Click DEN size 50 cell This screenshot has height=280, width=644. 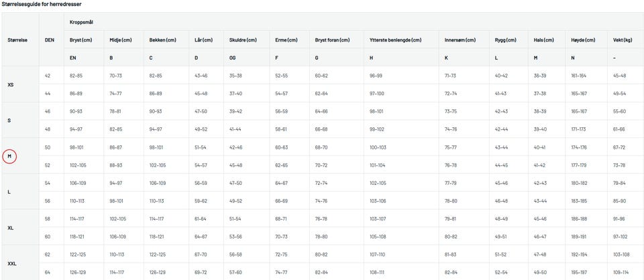click(48, 147)
